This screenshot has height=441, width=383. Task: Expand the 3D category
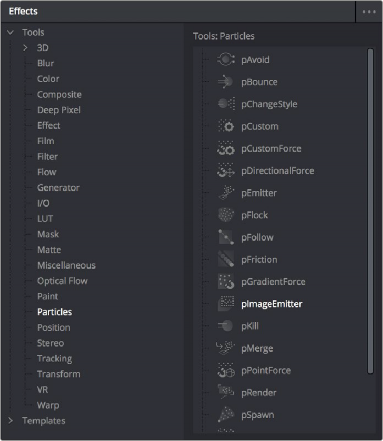tap(25, 48)
